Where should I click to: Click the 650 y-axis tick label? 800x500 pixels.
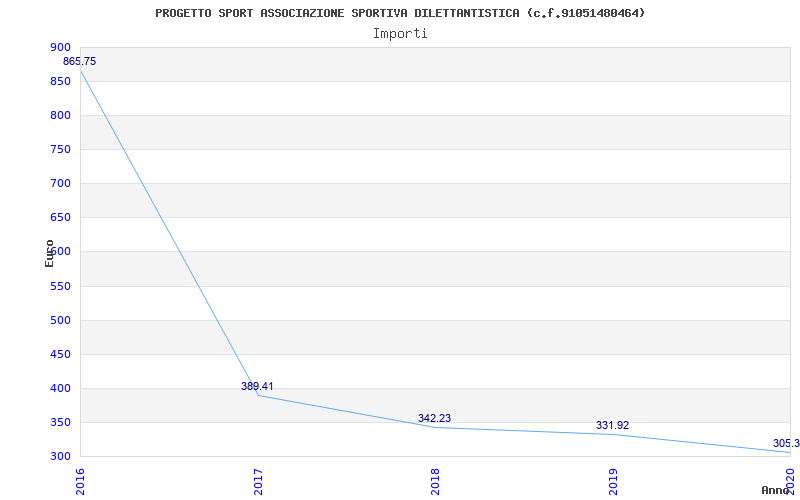coord(60,217)
